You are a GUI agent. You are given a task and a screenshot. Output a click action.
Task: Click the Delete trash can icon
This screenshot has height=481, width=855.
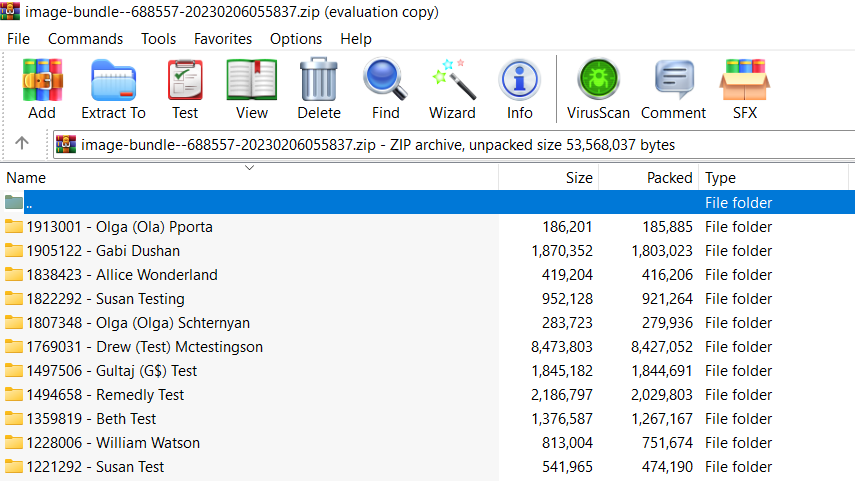319,80
